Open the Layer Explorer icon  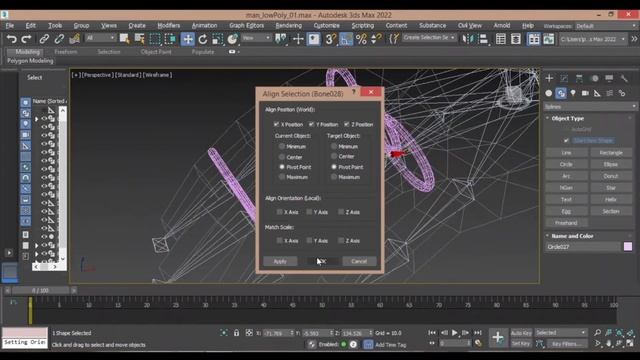tap(516, 39)
